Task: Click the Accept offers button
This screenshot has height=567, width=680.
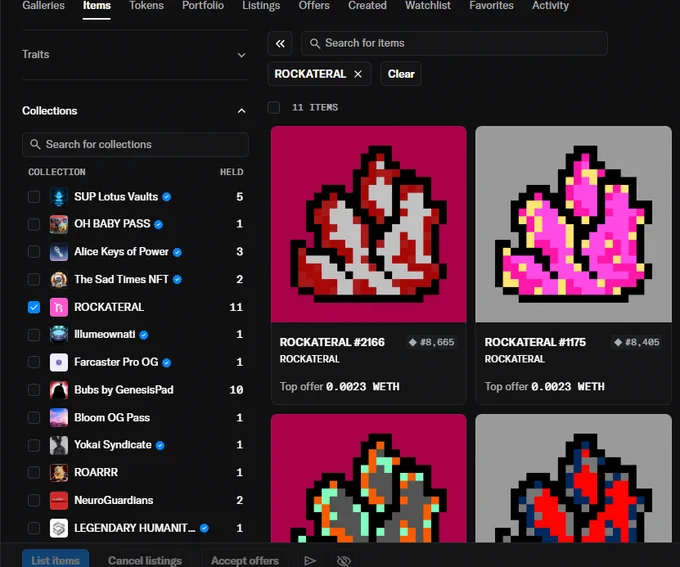Action: 245,560
